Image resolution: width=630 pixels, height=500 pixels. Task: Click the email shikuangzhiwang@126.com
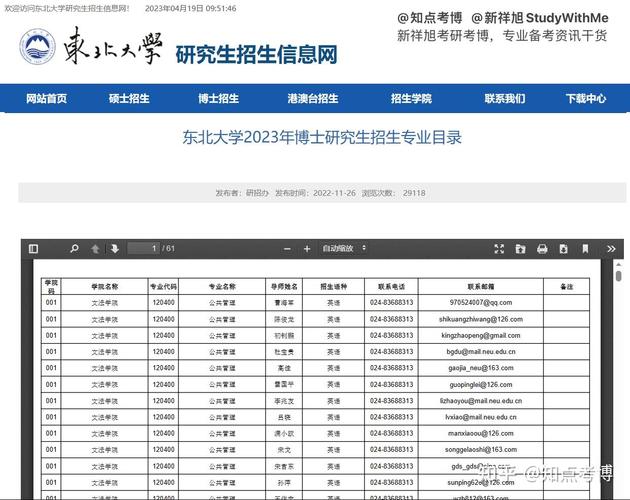(x=481, y=319)
